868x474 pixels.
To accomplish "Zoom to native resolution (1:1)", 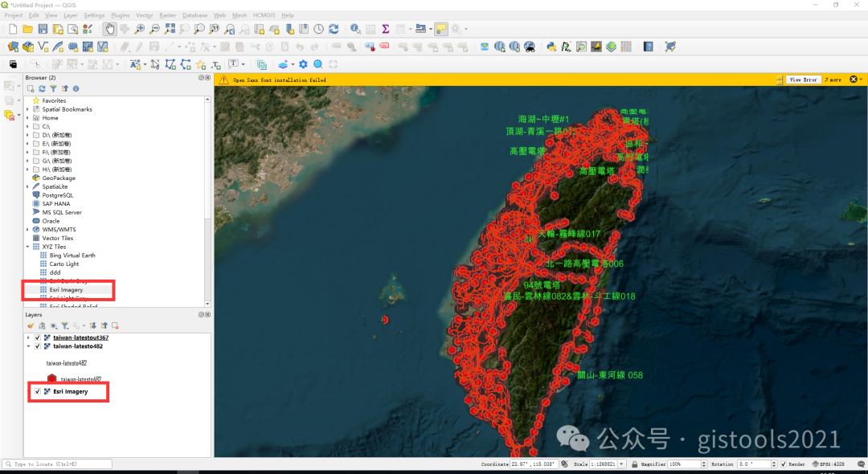I will 215,29.
